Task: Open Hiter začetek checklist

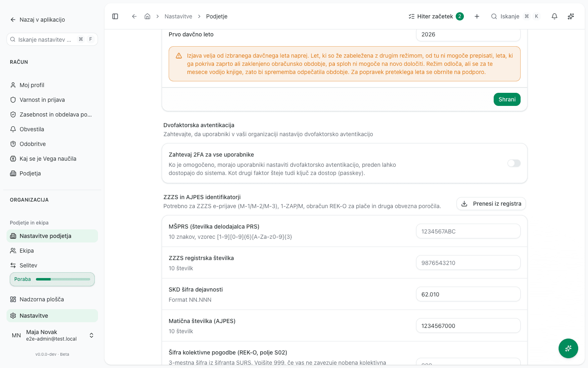Action: point(436,16)
